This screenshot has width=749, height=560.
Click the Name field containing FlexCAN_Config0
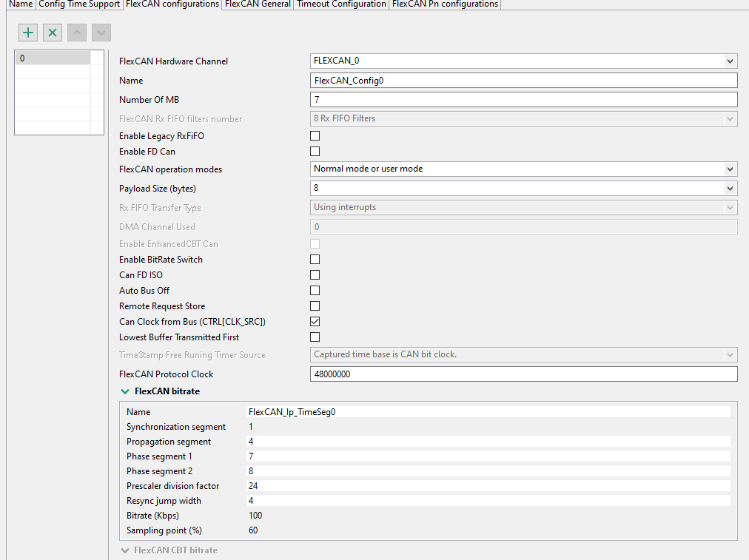coord(523,80)
